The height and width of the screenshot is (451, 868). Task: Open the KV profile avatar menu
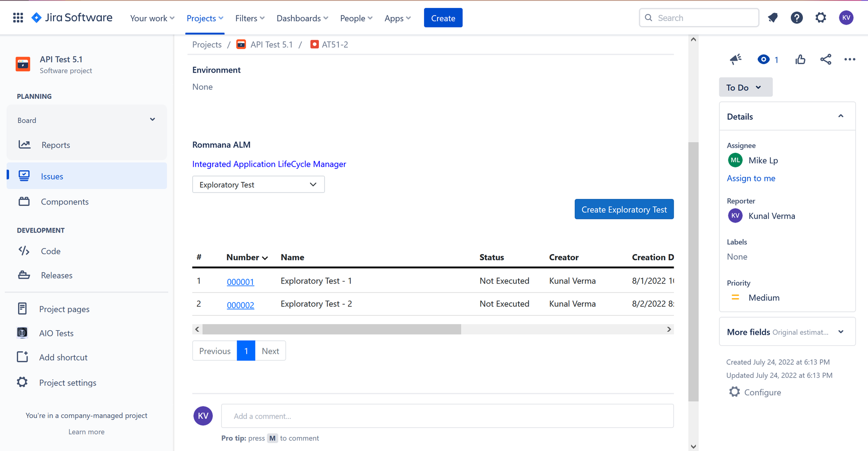846,18
